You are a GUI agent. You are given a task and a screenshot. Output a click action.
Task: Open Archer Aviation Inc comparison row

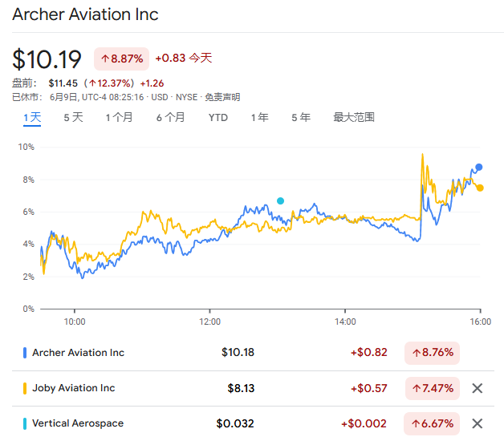(253, 353)
